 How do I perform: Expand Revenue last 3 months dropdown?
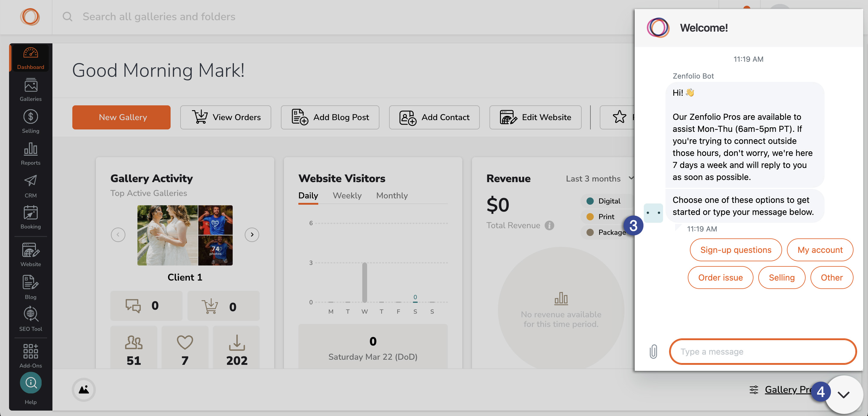point(632,178)
